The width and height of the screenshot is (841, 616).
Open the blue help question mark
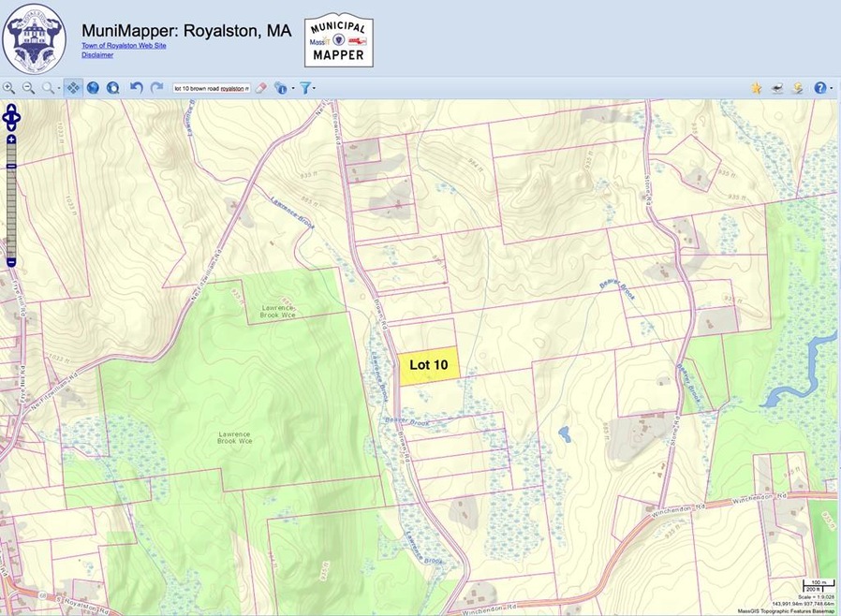click(x=819, y=88)
